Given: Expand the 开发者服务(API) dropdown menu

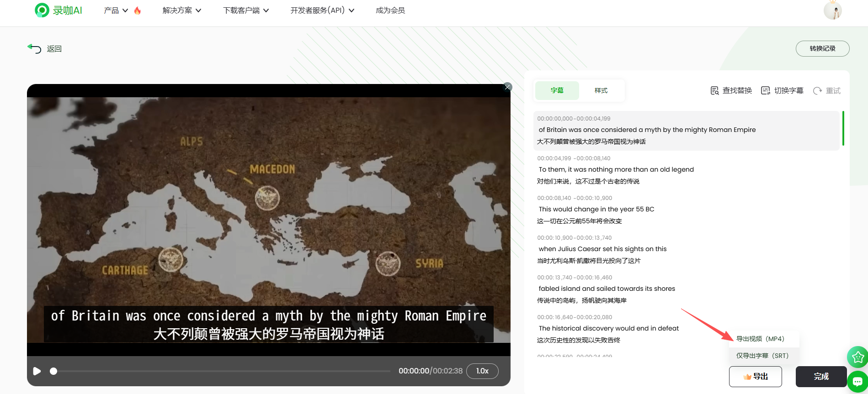Looking at the screenshot, I should (x=322, y=11).
